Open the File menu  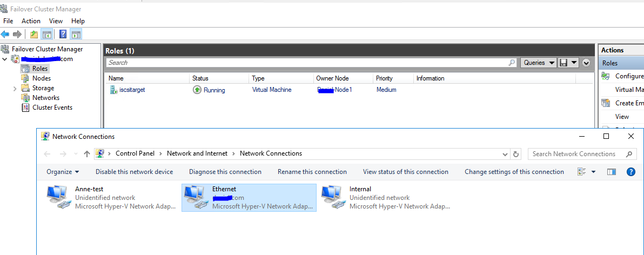8,21
